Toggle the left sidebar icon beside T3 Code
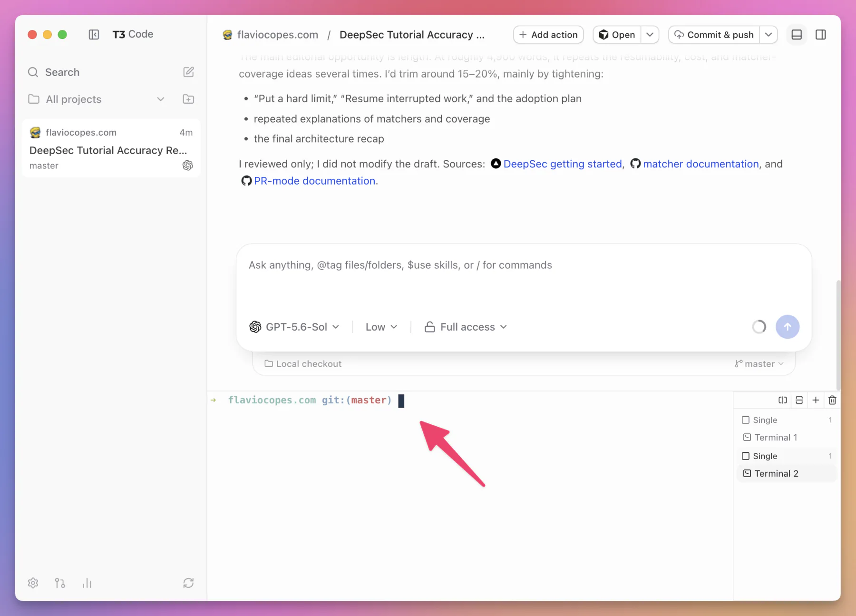Viewport: 856px width, 616px height. (x=94, y=34)
